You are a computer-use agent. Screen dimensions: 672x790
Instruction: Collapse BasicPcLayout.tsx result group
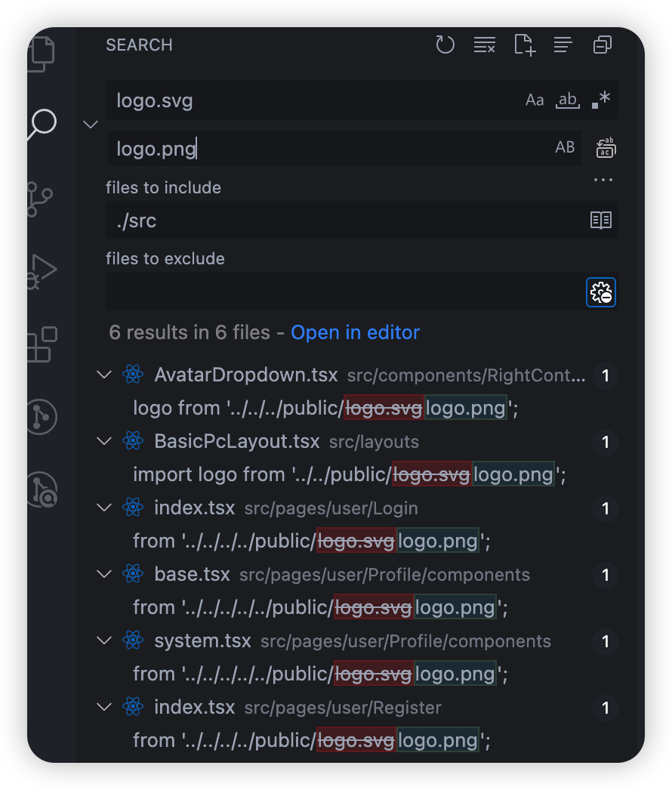(103, 441)
